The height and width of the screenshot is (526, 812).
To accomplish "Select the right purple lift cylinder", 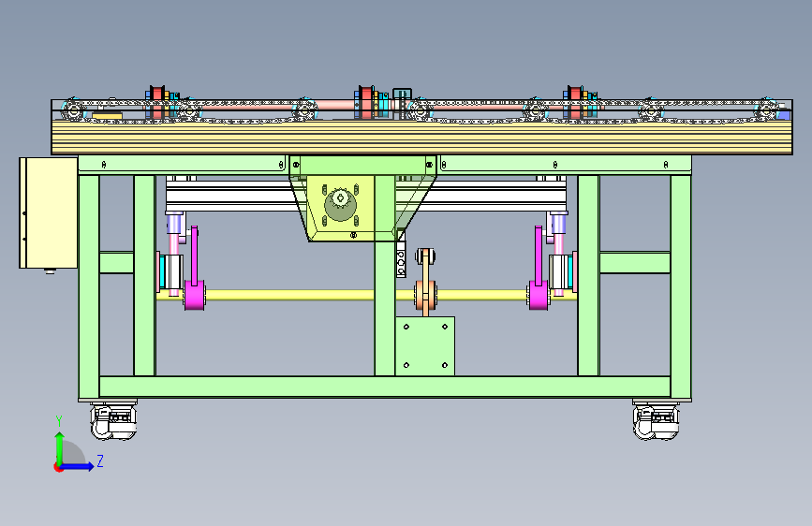I will tap(558, 225).
